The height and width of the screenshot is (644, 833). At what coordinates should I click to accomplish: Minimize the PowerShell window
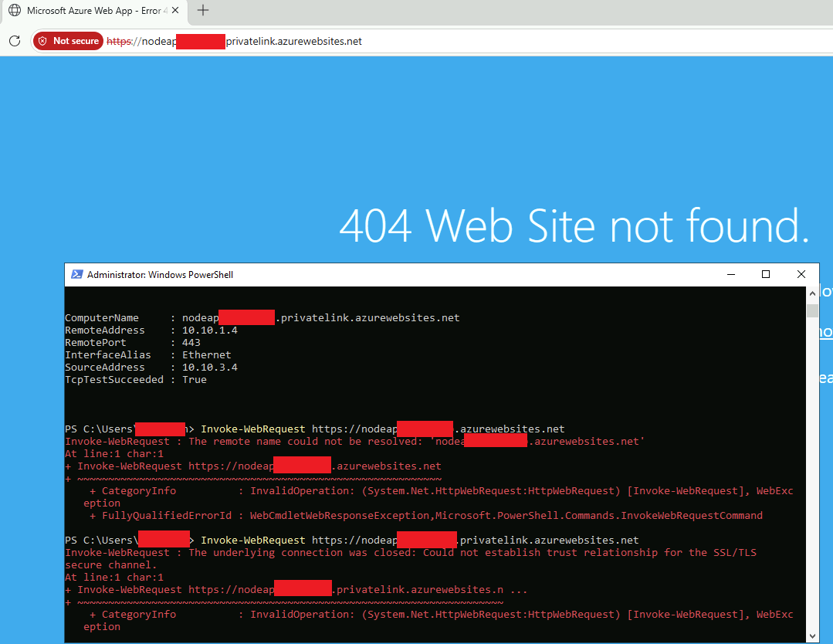(731, 274)
